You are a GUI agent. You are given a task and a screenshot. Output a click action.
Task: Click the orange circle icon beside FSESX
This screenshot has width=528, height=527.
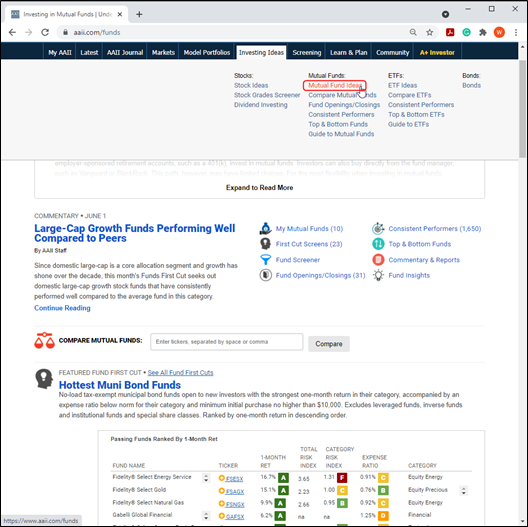(x=222, y=478)
